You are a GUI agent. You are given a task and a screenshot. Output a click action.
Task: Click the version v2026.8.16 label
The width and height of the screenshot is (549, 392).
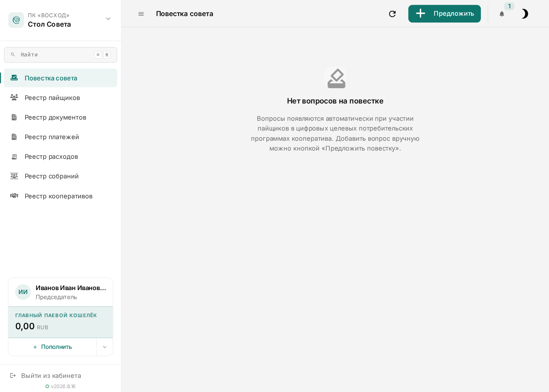tap(63, 387)
